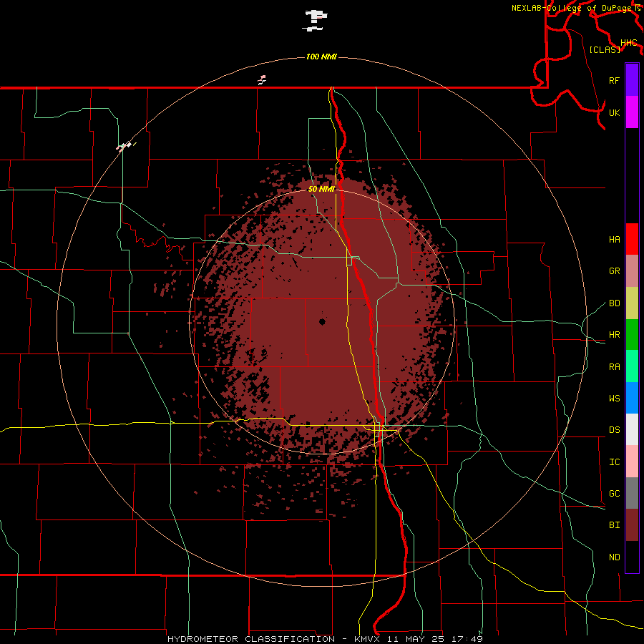
Task: Click the [CLAS] units label
Action: 605,49
